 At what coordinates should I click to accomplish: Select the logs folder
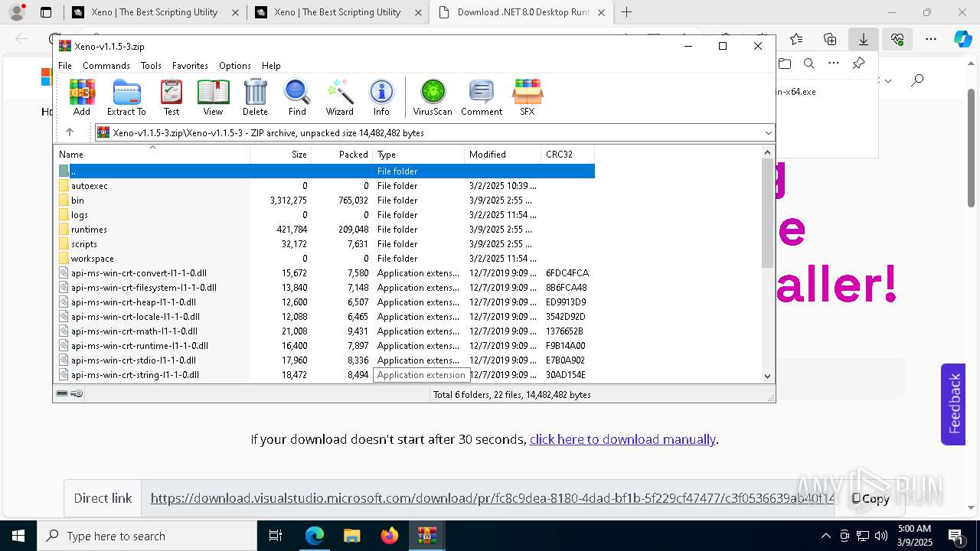pos(326,215)
